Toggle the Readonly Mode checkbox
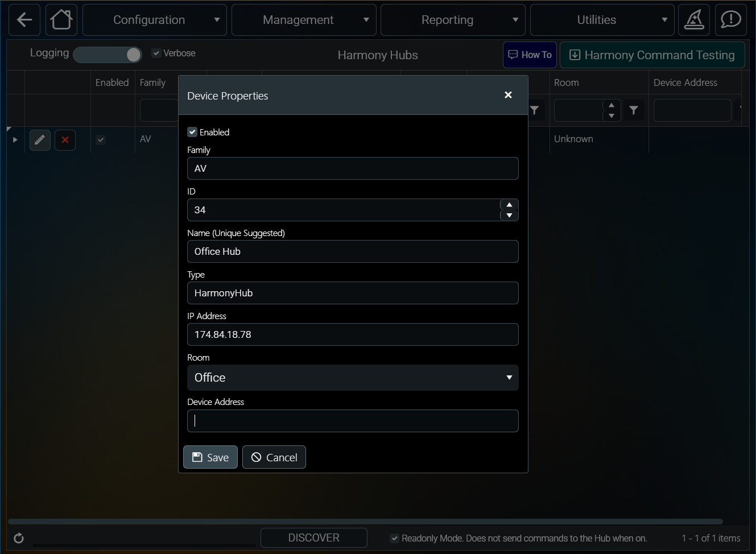The height and width of the screenshot is (554, 756). pyautogui.click(x=394, y=538)
